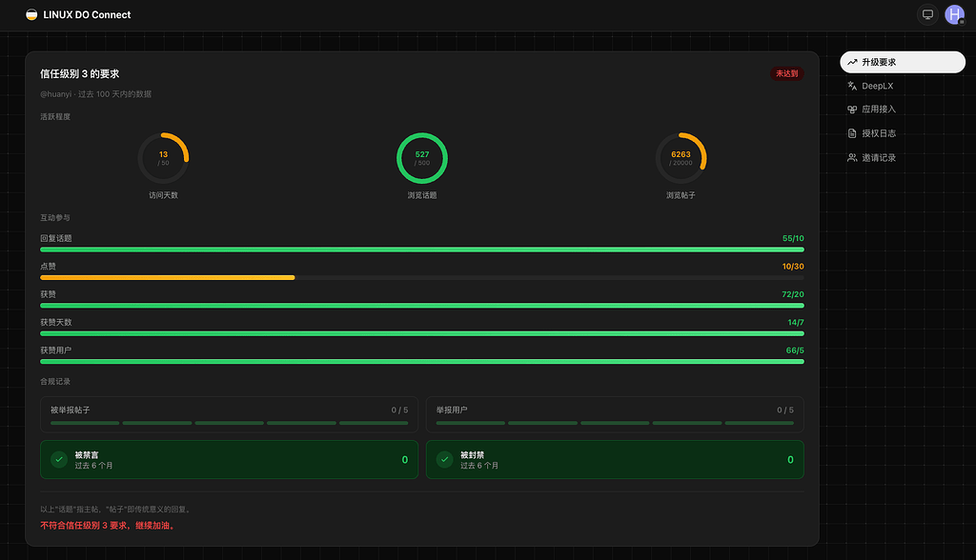976x560 pixels.
Task: Click the document icon beside 授权日志
Action: 852,133
